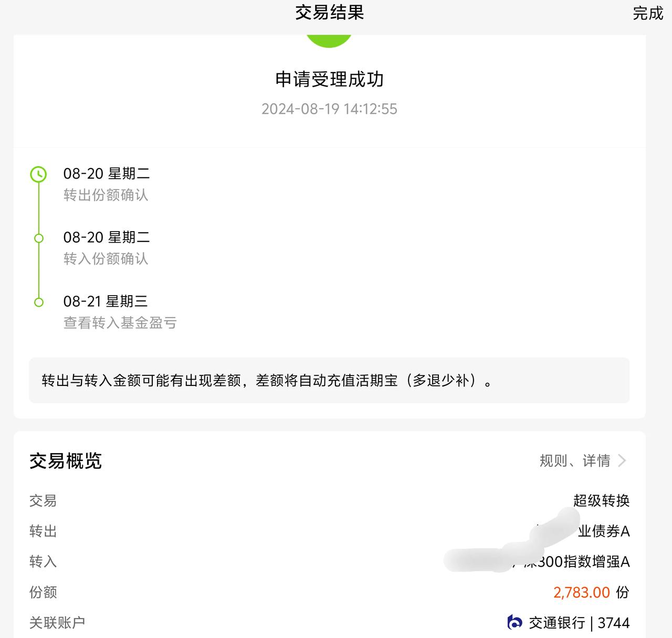Select second timeline circle for 转入份额确认
Screen dimensions: 672x638
38,238
